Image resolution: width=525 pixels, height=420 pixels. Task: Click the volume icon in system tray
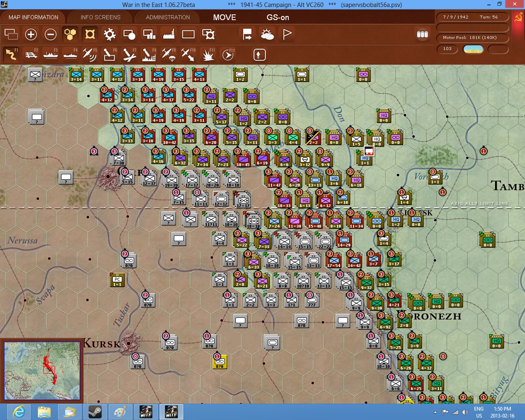(x=465, y=412)
